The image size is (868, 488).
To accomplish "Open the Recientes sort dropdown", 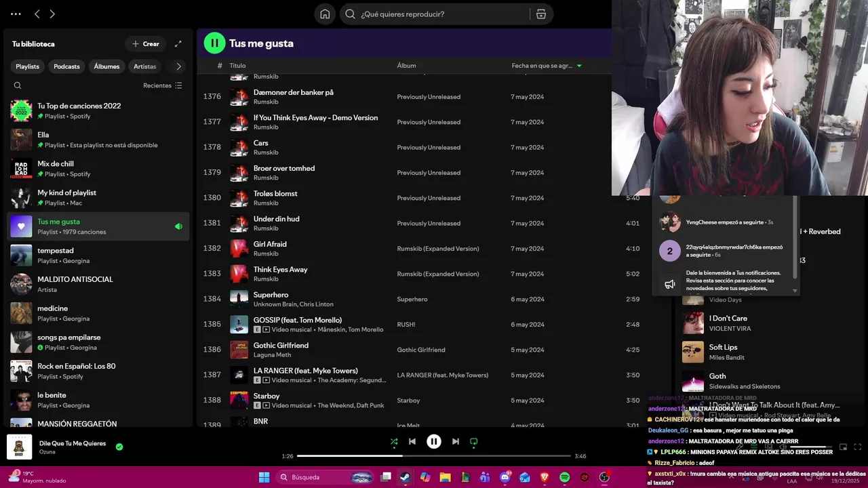I will pos(163,85).
